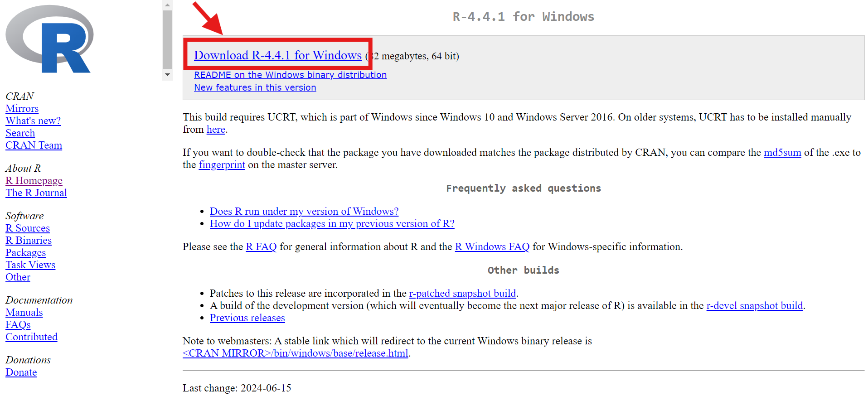Open Task Views link

coord(30,265)
